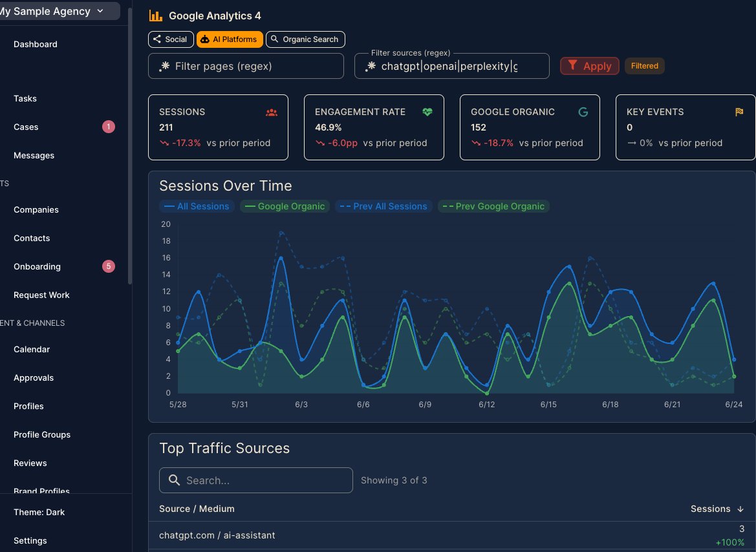Click the Source / Medium column header
The image size is (756, 552).
[197, 509]
